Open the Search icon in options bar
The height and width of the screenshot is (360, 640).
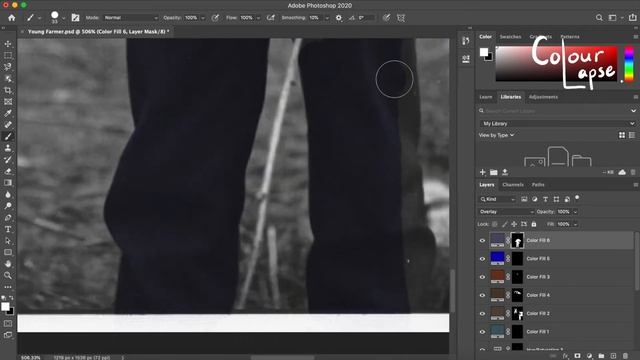pyautogui.click(x=599, y=18)
